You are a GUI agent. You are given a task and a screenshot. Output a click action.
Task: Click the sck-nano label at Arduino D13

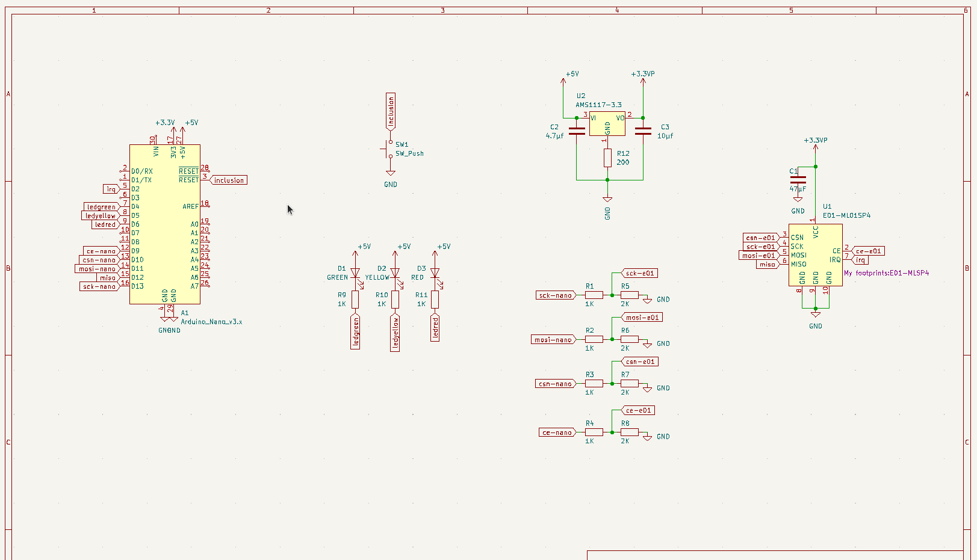tap(99, 286)
